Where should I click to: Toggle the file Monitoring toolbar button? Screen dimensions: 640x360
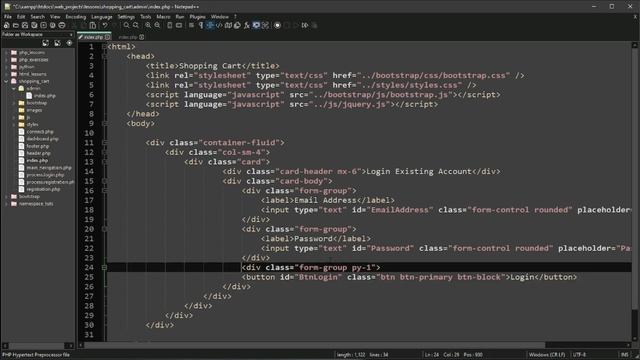265,25
